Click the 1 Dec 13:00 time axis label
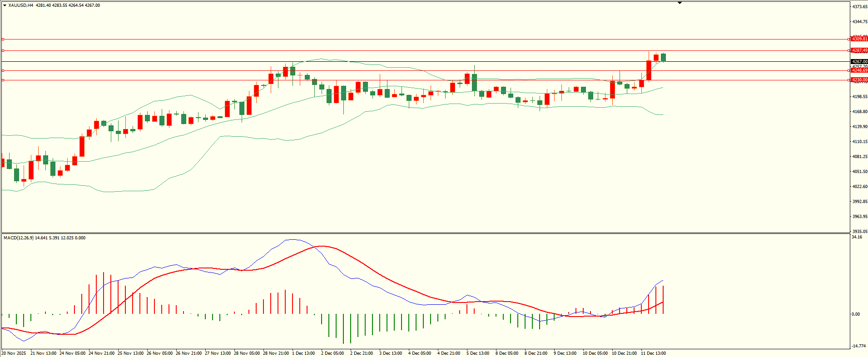 303,353
